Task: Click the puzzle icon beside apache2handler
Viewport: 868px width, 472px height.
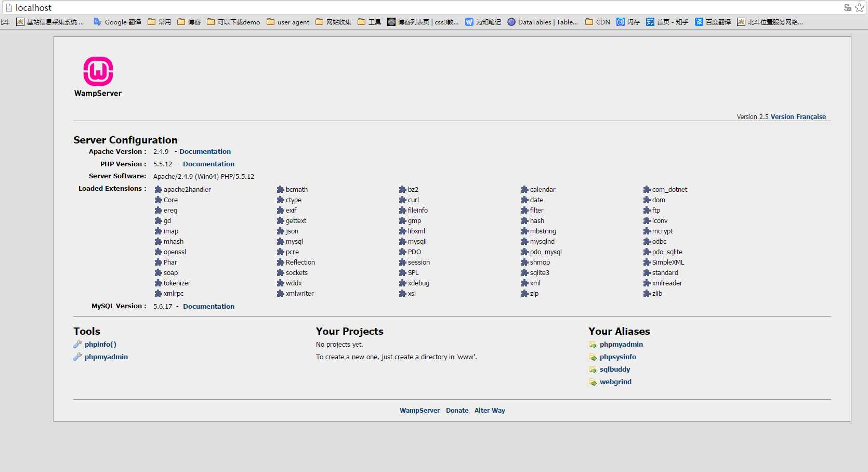Action: point(159,189)
